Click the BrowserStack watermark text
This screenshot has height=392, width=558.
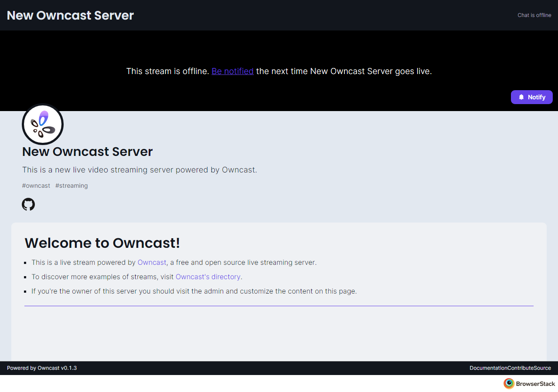[536, 384]
